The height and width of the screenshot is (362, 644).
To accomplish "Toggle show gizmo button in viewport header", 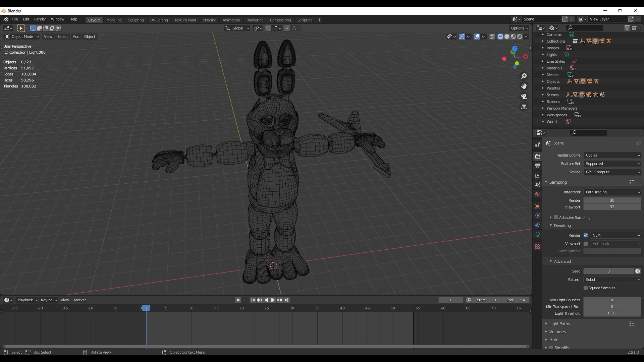I will tap(462, 37).
